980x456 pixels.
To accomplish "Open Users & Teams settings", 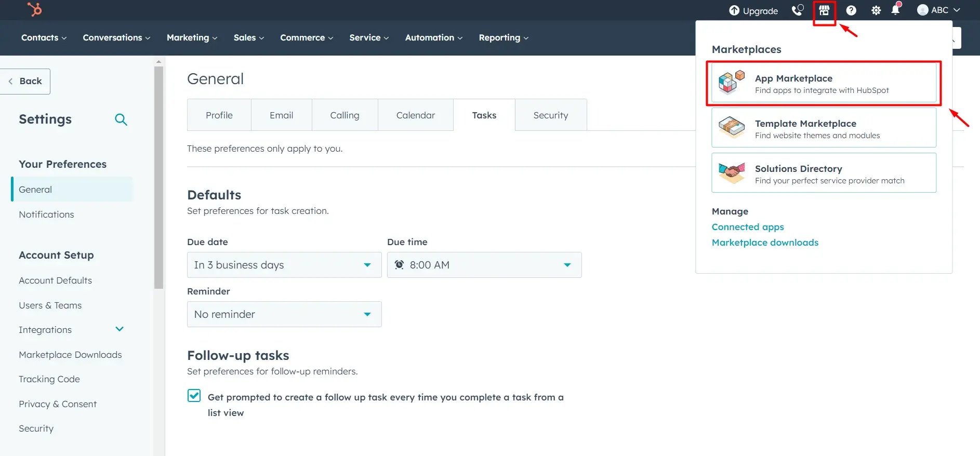I will click(x=50, y=305).
